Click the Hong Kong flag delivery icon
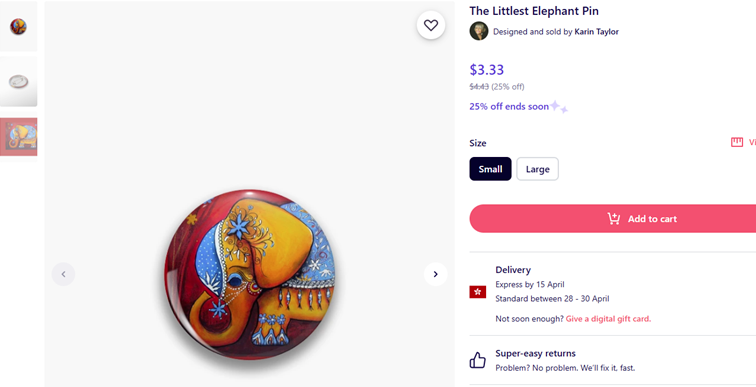756x387 pixels. [x=478, y=292]
